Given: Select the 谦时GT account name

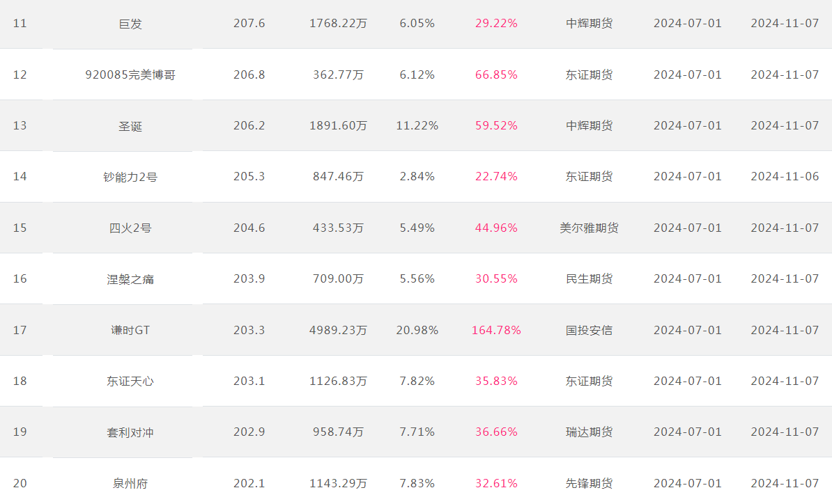Looking at the screenshot, I should point(130,330).
